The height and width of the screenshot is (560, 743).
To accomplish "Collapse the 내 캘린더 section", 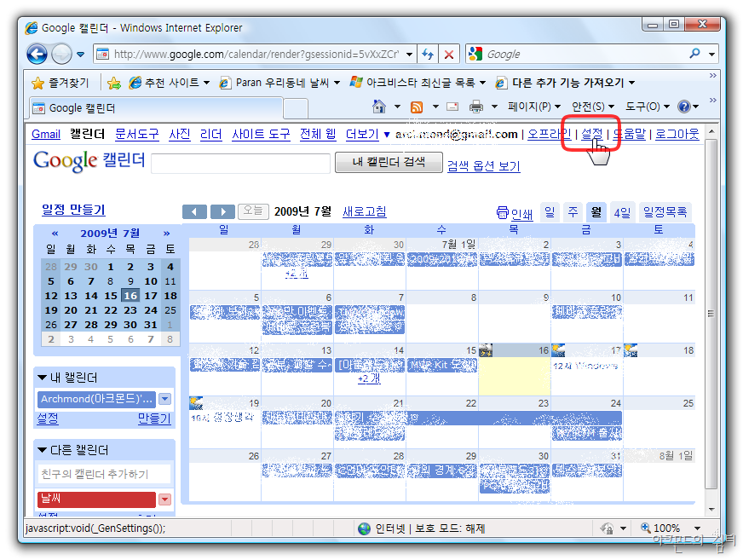I will pos(42,378).
